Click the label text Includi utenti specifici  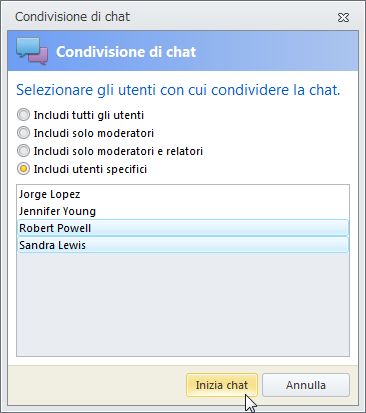coord(90,169)
